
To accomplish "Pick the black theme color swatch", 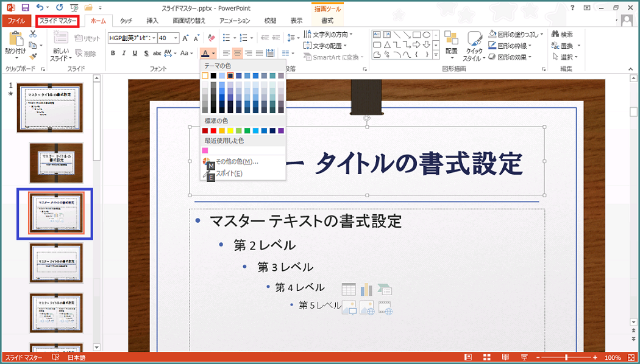I will (213, 76).
